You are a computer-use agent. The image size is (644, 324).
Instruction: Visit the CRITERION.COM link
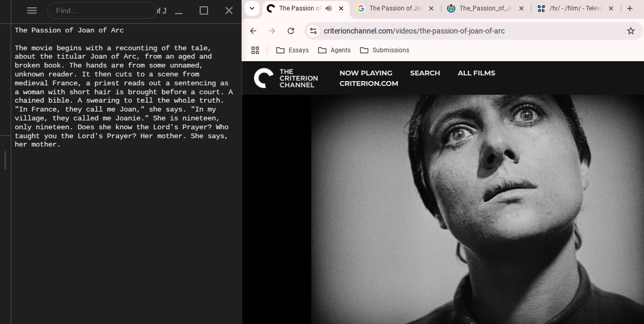[x=369, y=83]
